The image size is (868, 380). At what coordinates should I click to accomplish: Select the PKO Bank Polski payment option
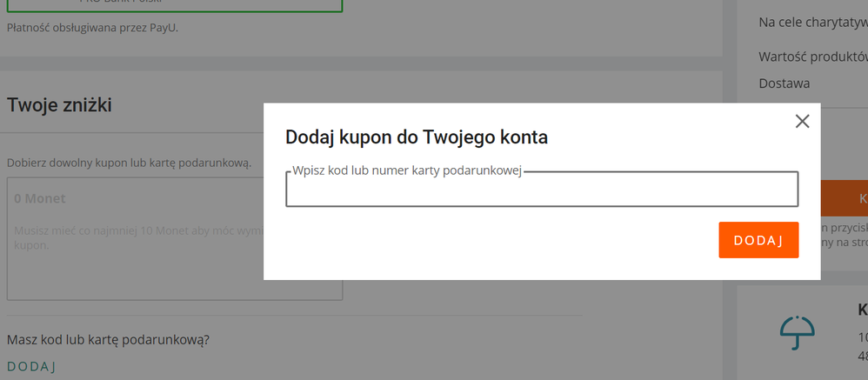coord(174,4)
